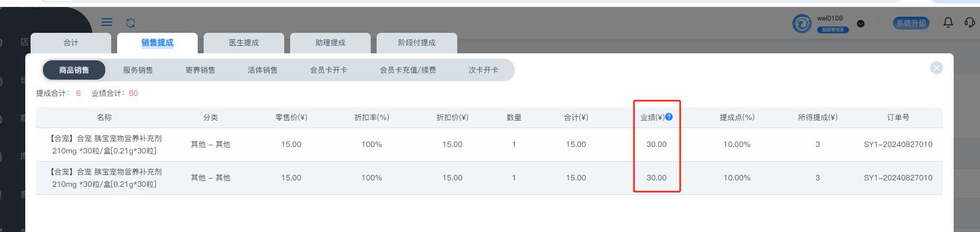Select the 活体销售 sub-tab

(263, 70)
